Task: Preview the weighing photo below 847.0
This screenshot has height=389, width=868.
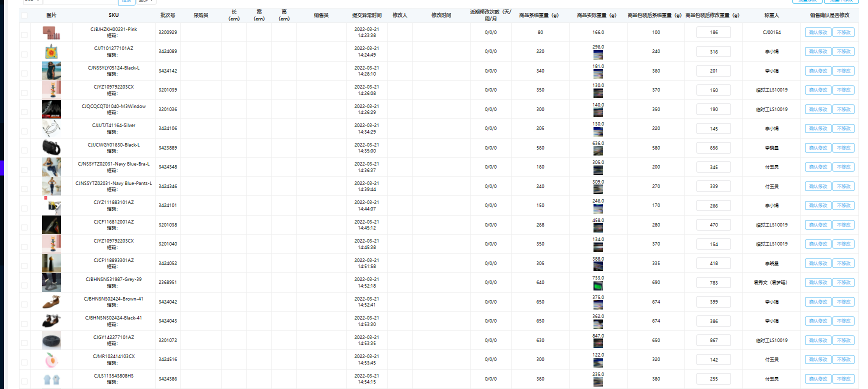Action: pyautogui.click(x=598, y=343)
